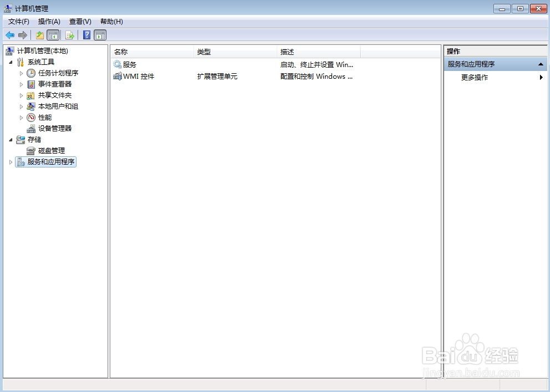Click the 本地用户和组 icon

pos(31,106)
